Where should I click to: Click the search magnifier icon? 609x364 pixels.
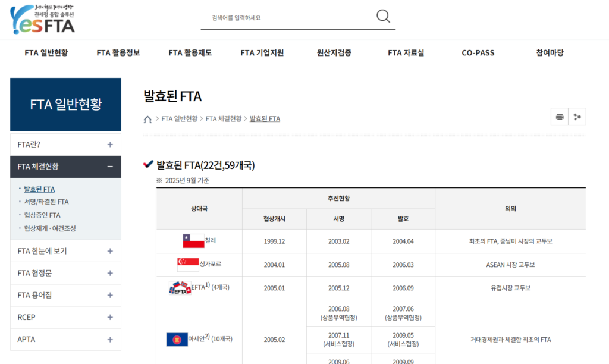pyautogui.click(x=383, y=17)
